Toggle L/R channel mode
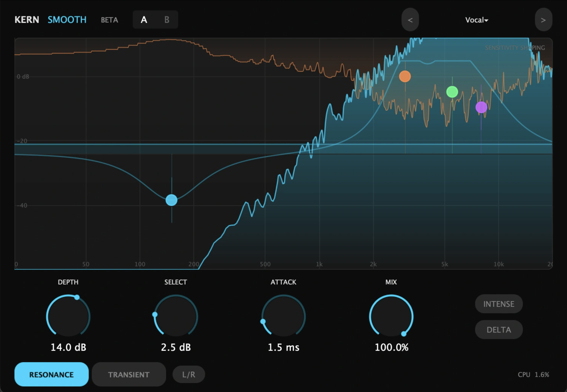Screen dimensions: 567x392 [189, 374]
